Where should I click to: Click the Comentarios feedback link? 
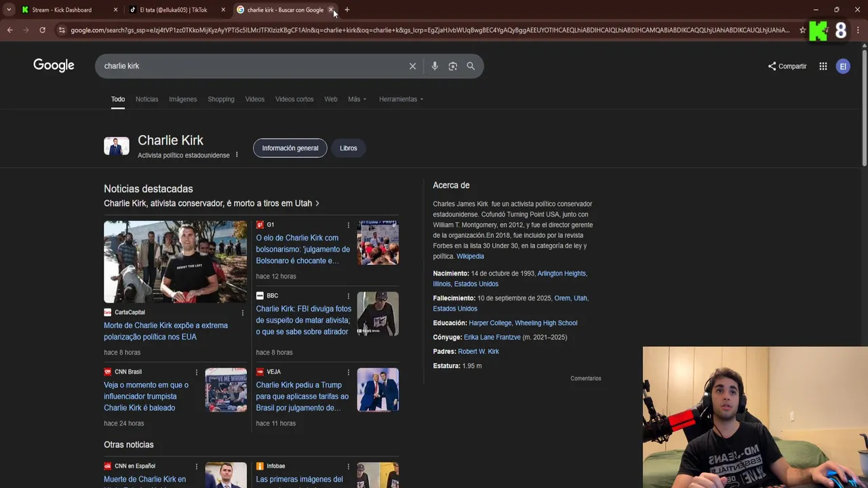586,378
